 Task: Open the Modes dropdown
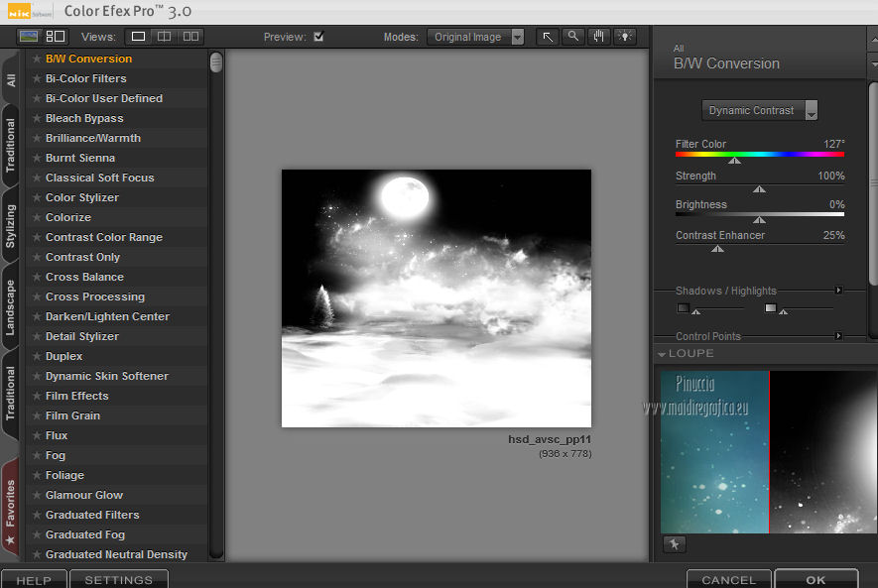pos(476,37)
